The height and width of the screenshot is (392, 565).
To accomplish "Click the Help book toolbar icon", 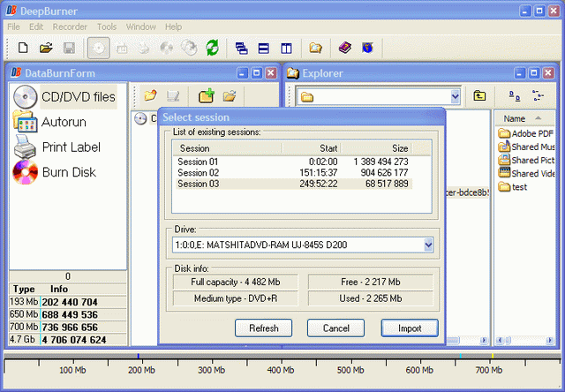I will click(344, 48).
